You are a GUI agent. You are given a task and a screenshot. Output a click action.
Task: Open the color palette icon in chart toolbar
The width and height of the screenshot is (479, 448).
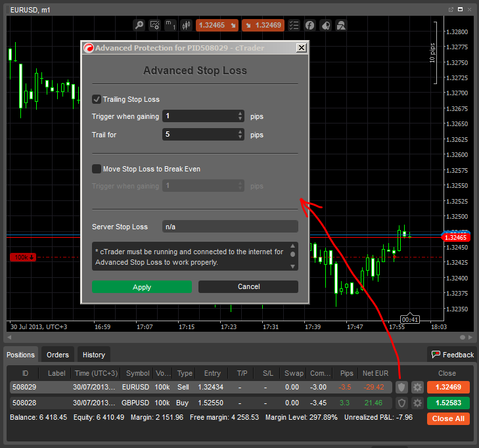pos(326,25)
